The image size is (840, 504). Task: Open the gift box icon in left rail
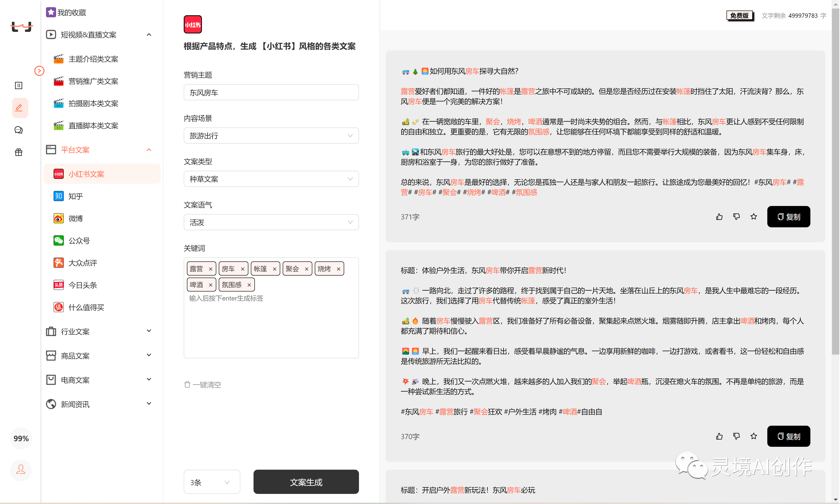19,152
